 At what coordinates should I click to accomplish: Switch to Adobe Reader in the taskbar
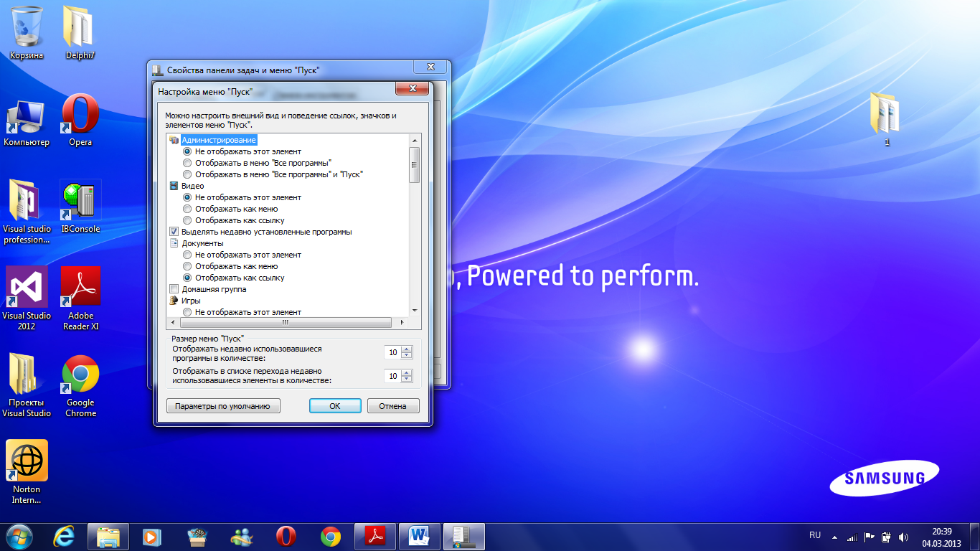point(375,536)
